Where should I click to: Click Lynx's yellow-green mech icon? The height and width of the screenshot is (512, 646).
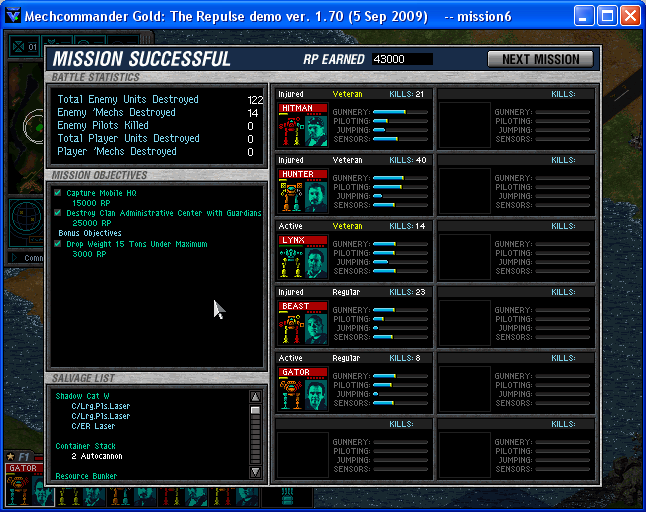point(292,263)
